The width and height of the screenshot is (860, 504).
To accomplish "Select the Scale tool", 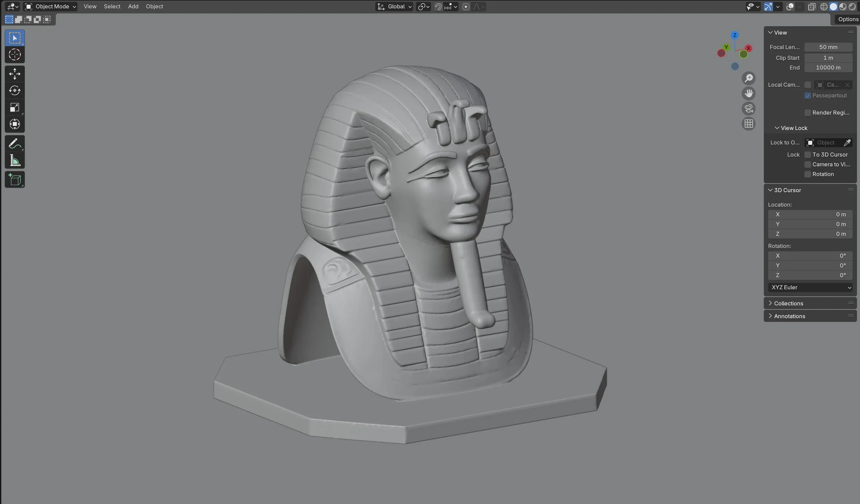I will tap(15, 108).
